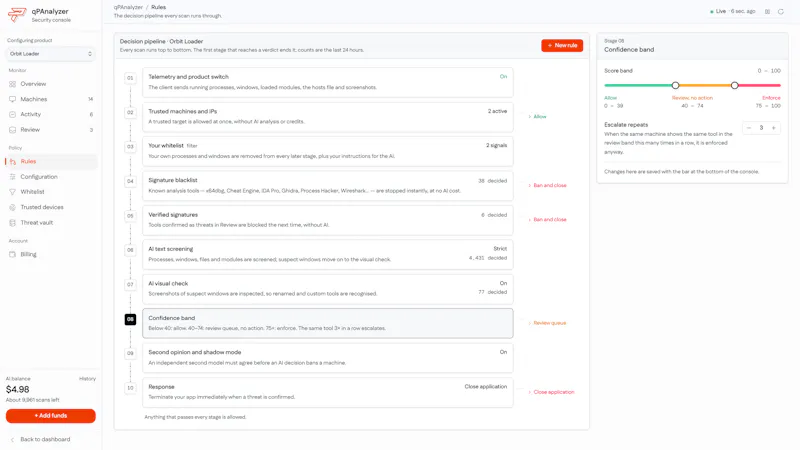800x450 pixels.
Task: Click the On status of Telemetry stage
Action: pos(503,77)
